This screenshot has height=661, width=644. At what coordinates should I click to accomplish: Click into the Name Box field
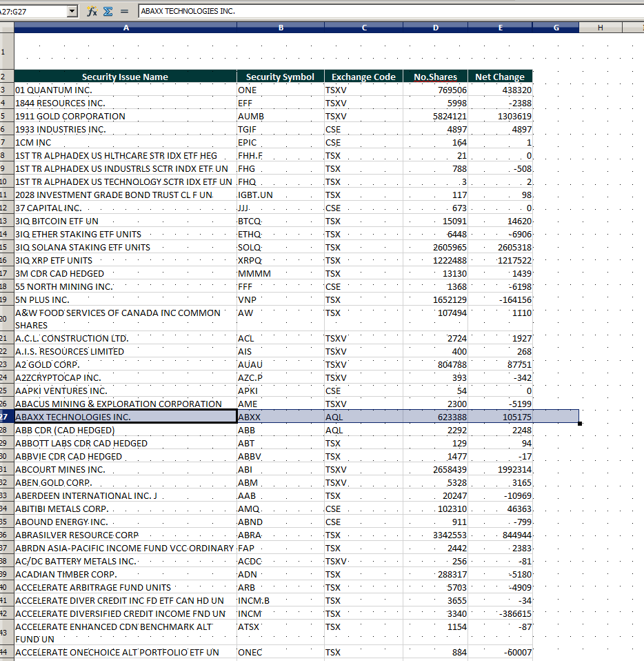(33, 11)
